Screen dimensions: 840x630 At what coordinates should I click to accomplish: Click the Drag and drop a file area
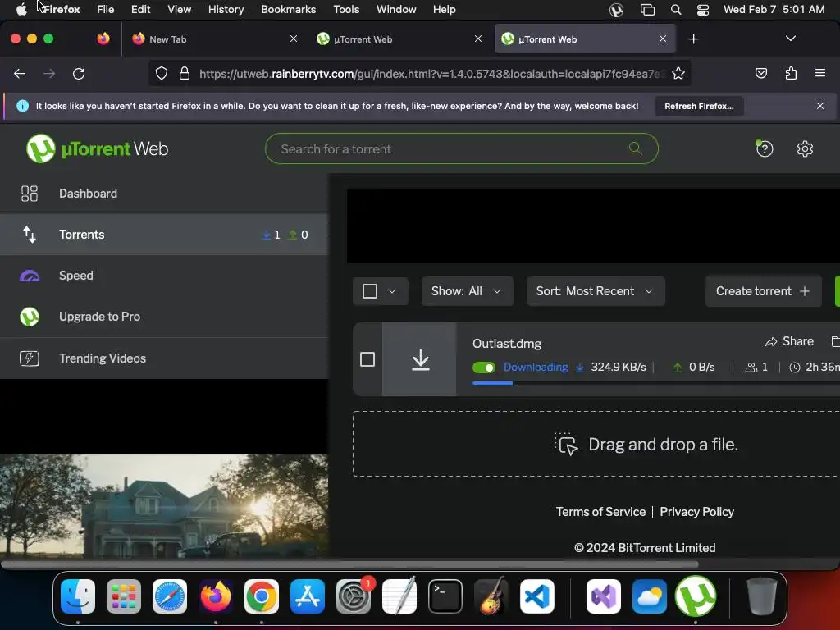[596, 444]
